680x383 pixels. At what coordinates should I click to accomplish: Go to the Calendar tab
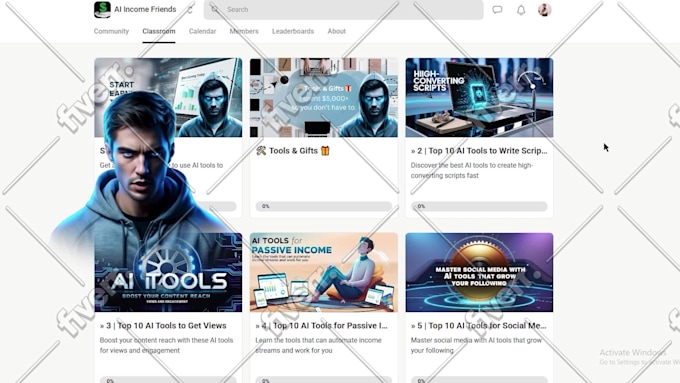tap(202, 31)
